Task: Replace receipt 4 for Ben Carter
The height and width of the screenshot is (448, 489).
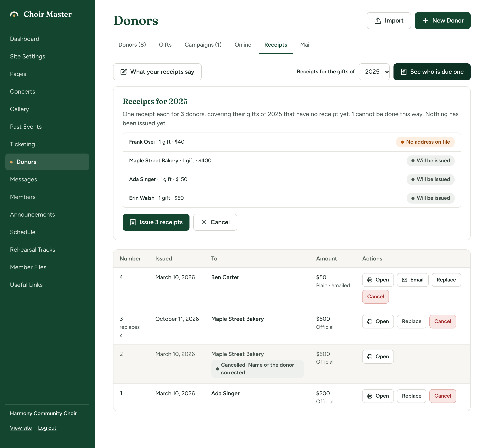Action: tap(446, 280)
